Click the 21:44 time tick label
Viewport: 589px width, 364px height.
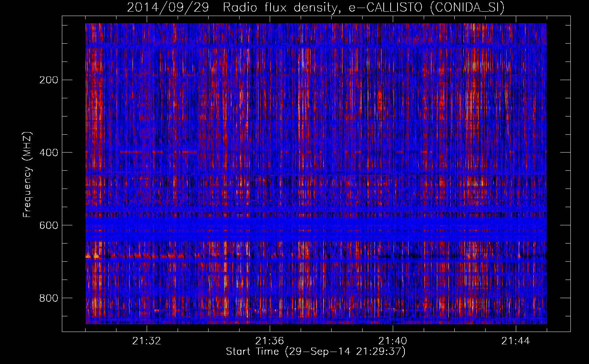click(516, 341)
